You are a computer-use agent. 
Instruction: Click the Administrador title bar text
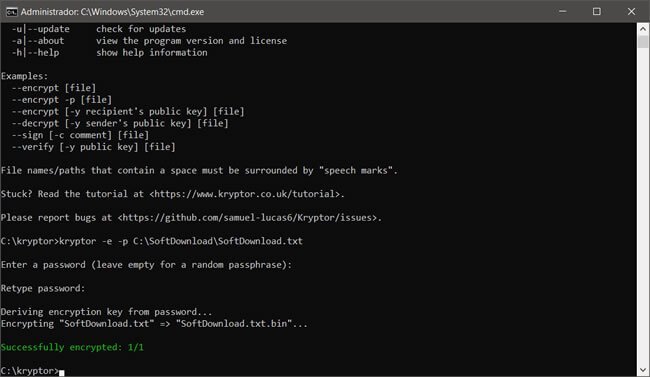(x=112, y=12)
